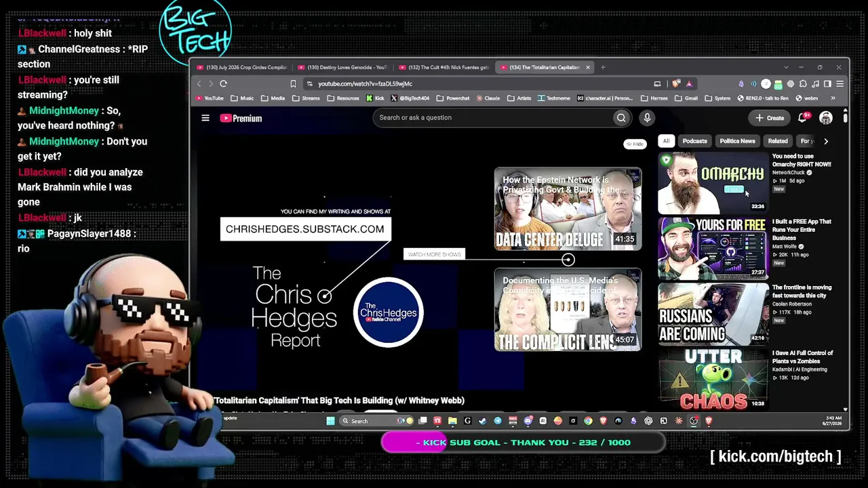The image size is (868, 488).
Task: Open the Kick bookmark link
Action: (375, 98)
